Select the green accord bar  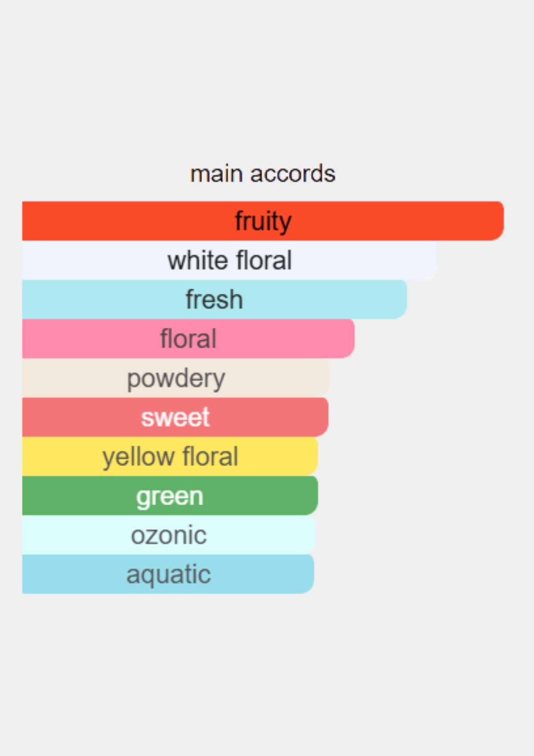point(170,495)
